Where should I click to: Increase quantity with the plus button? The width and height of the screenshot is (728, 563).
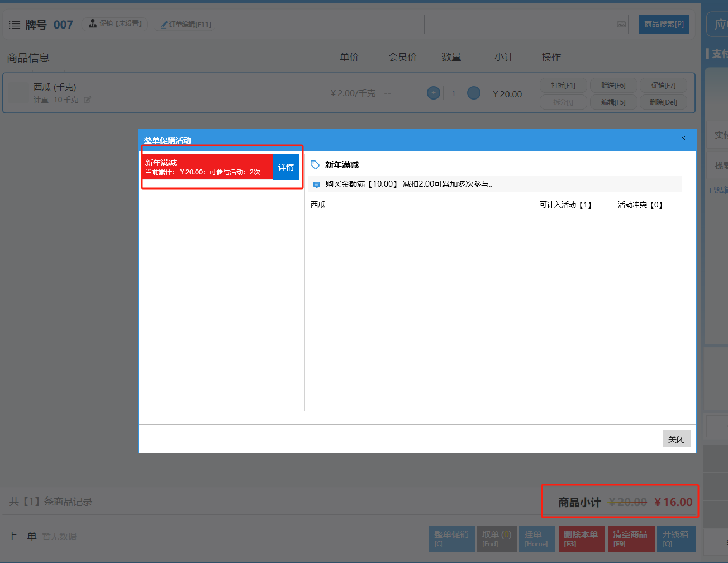434,93
